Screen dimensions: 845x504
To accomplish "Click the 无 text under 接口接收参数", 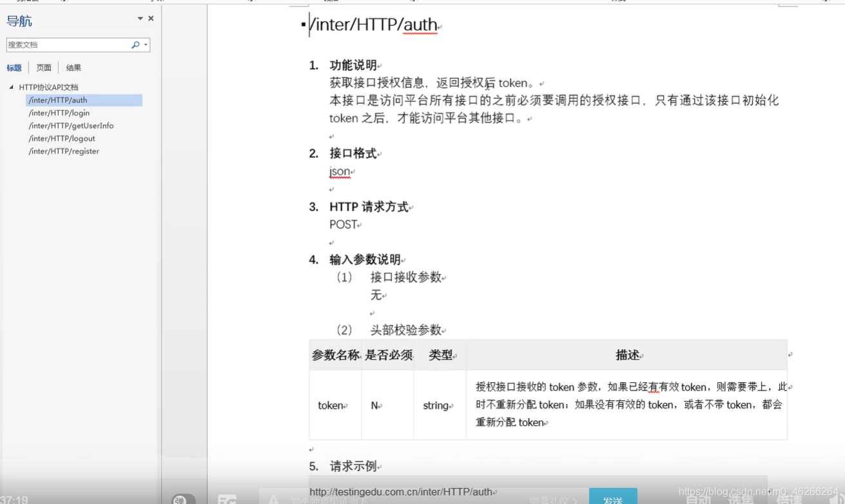I will click(x=376, y=295).
